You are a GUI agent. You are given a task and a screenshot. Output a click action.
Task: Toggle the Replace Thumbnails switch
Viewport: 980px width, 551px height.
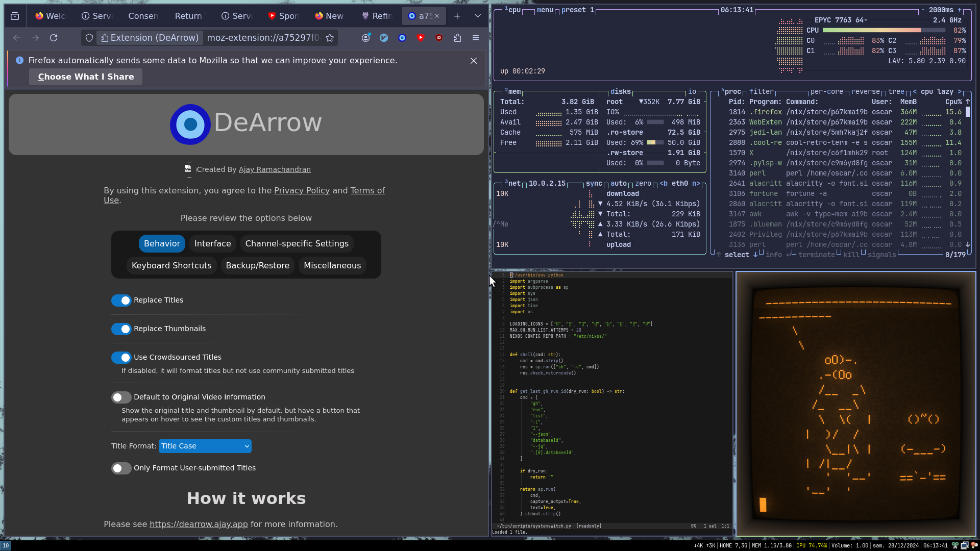(121, 329)
